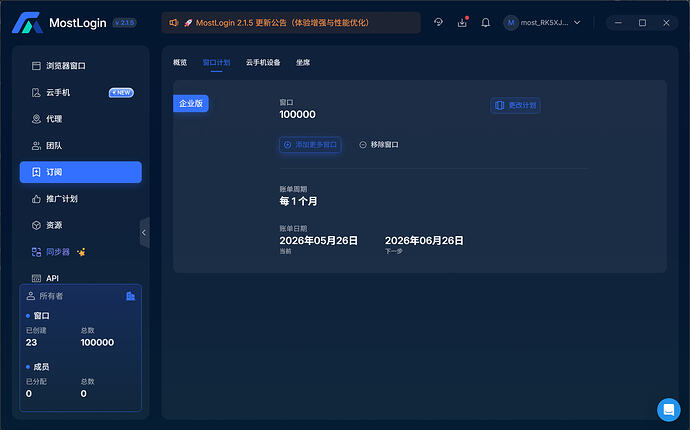This screenshot has height=430, width=690.
Task: Click the created windows count 23
Action: coord(31,342)
